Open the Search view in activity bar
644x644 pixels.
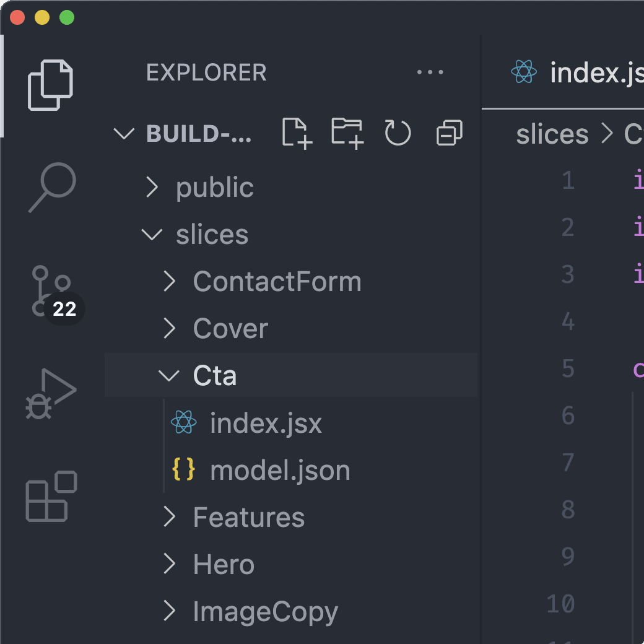[x=52, y=187]
